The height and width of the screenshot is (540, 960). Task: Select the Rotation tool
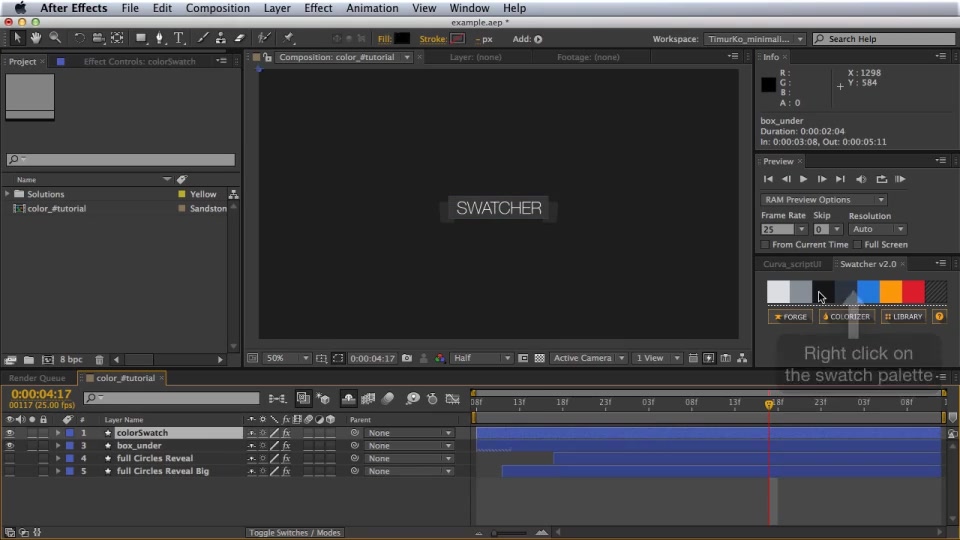pyautogui.click(x=79, y=38)
